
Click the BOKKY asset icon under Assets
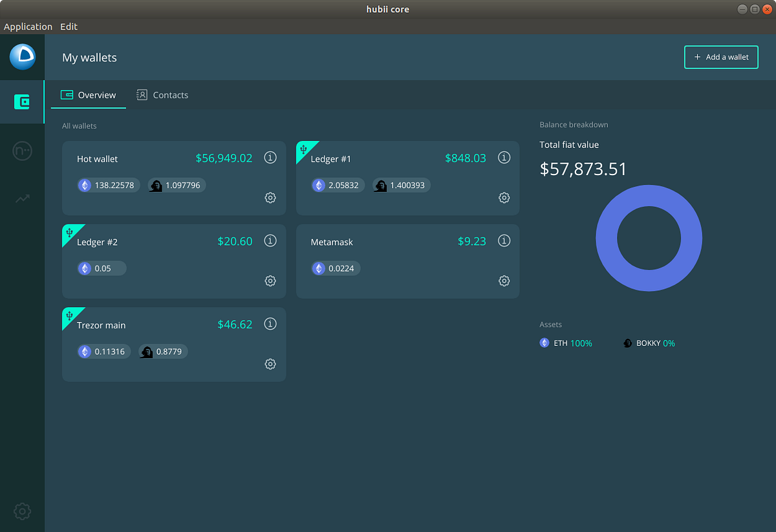pos(627,343)
